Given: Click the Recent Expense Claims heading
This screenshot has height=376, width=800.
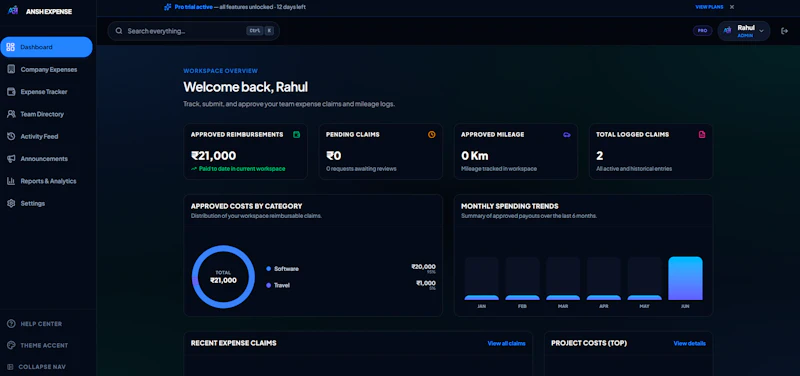Looking at the screenshot, I should (234, 343).
